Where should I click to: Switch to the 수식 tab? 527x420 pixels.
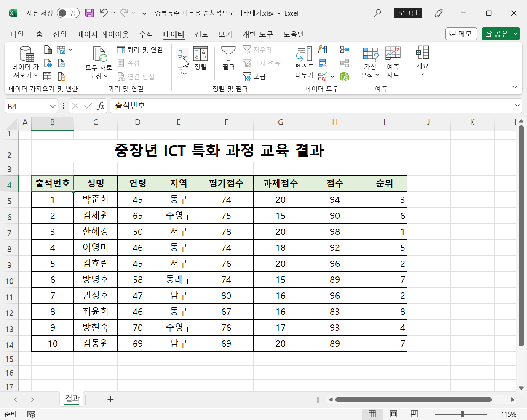coord(146,34)
